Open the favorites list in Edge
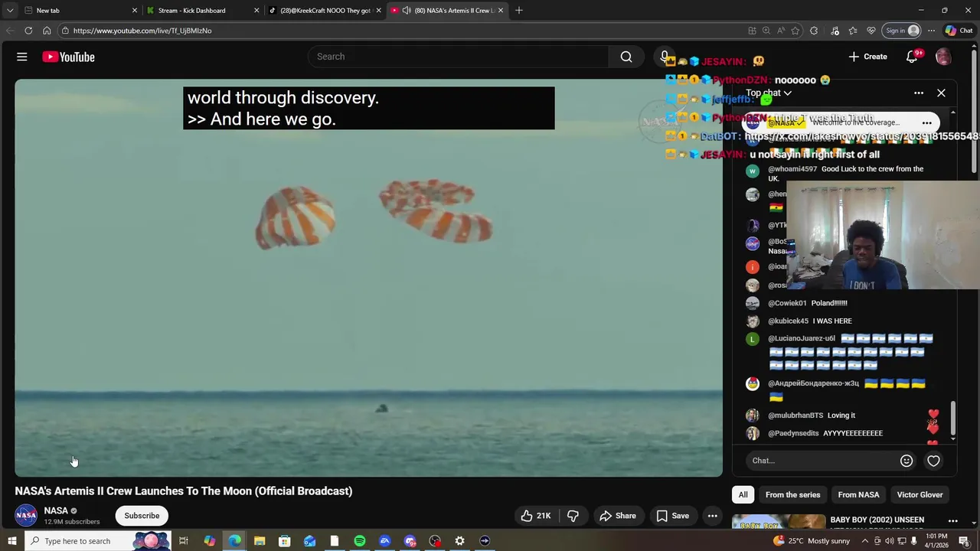The image size is (980, 551). (853, 31)
